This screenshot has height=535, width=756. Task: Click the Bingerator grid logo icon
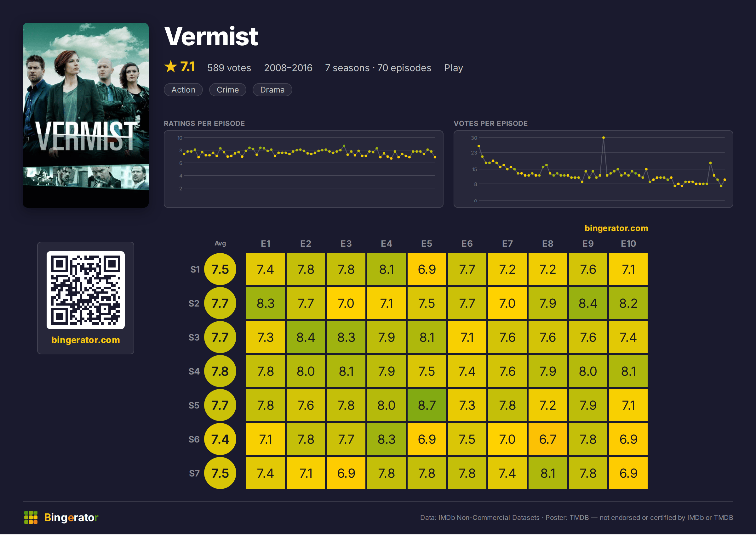point(31,518)
